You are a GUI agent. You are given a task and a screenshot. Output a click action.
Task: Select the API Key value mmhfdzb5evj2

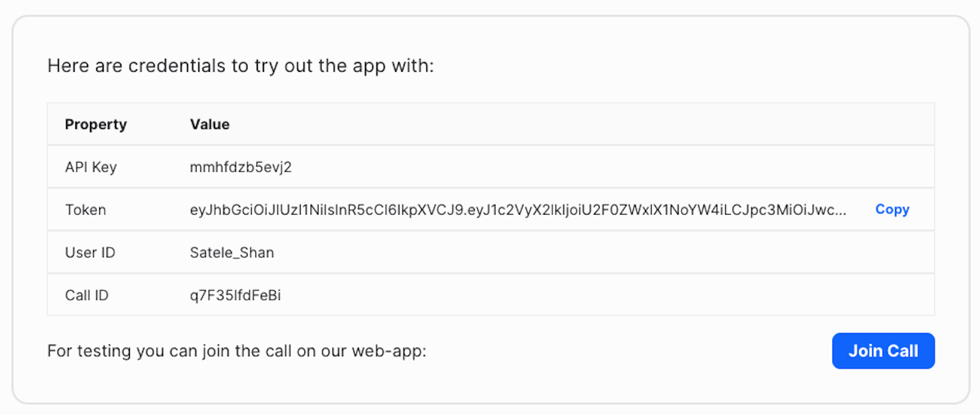tap(240, 167)
